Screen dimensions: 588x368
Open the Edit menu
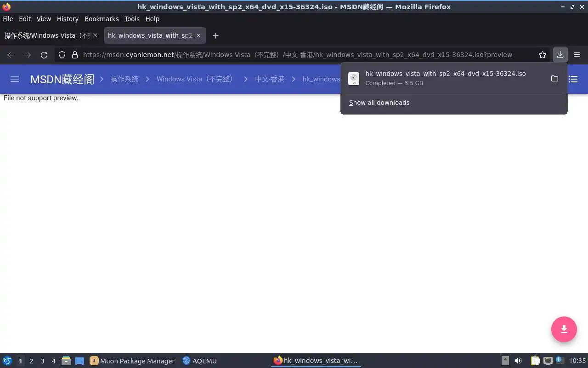pos(25,19)
